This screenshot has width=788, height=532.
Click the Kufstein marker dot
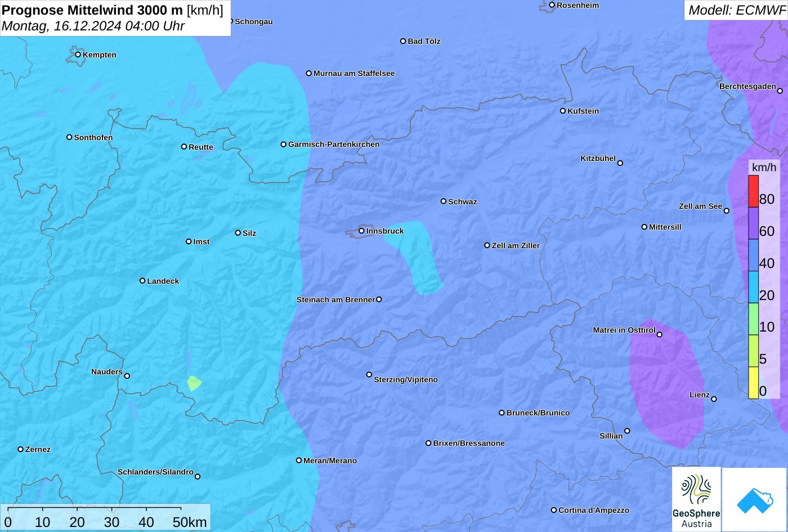click(563, 111)
